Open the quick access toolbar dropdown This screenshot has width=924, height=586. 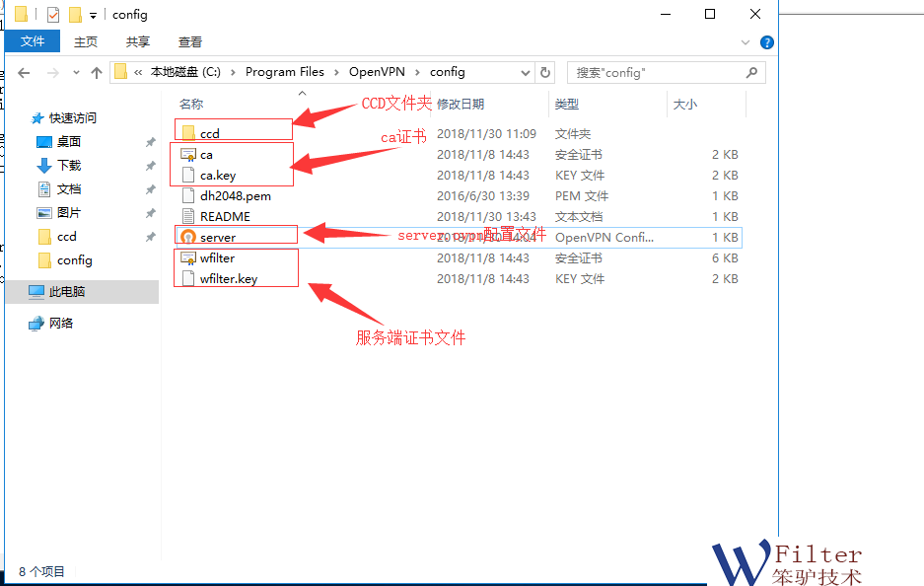click(x=93, y=16)
